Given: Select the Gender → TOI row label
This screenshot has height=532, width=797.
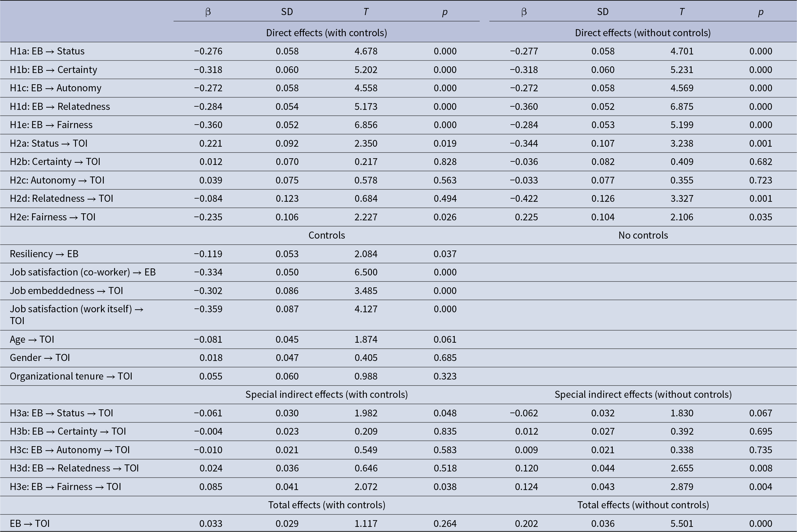Looking at the screenshot, I should [x=40, y=358].
